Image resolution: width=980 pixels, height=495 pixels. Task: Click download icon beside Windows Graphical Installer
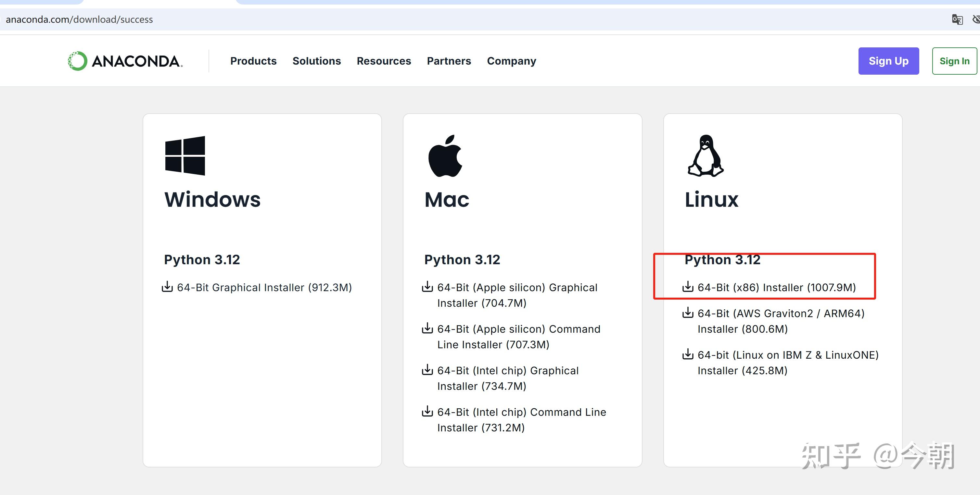pos(167,287)
